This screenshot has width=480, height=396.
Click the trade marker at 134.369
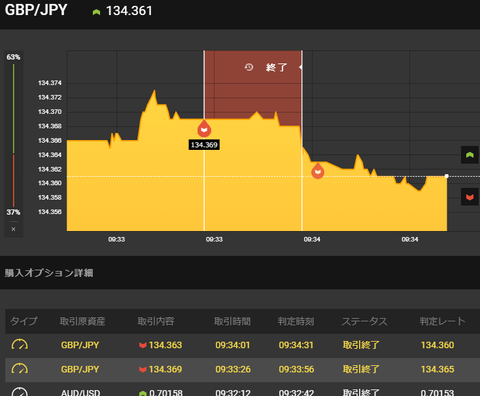tap(204, 129)
